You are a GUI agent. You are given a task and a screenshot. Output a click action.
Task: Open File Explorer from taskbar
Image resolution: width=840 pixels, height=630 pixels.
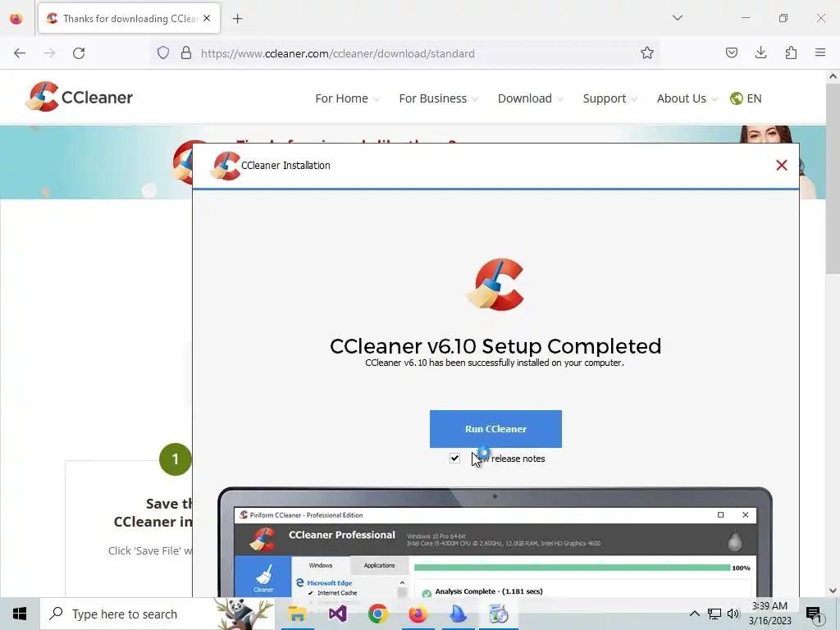(x=297, y=614)
